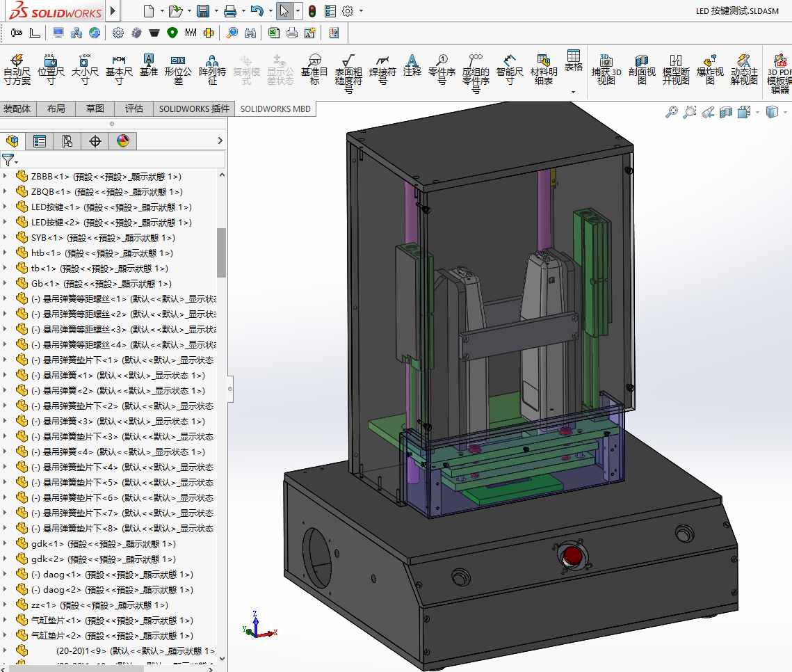
Task: Click the Rebuild traffic light icon
Action: point(312,11)
